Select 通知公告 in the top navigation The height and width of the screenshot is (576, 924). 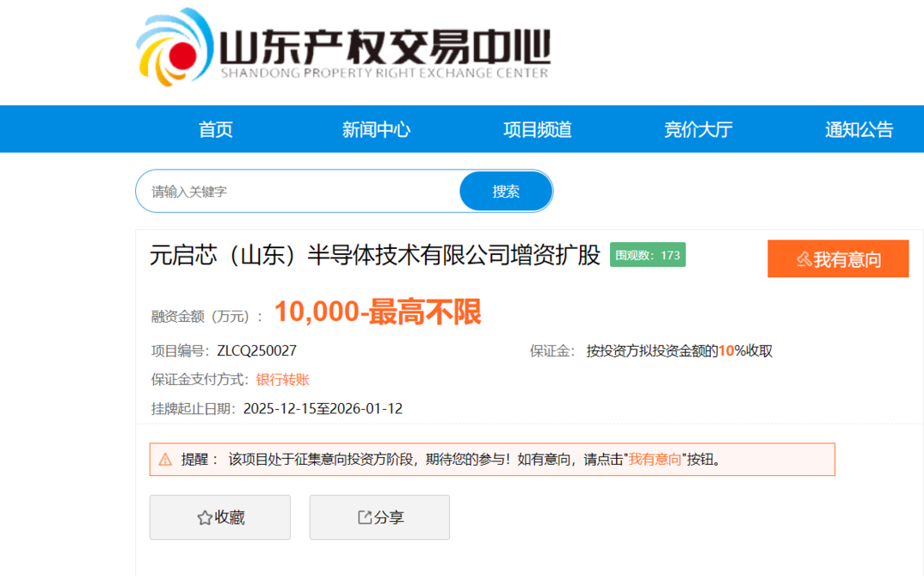858,129
